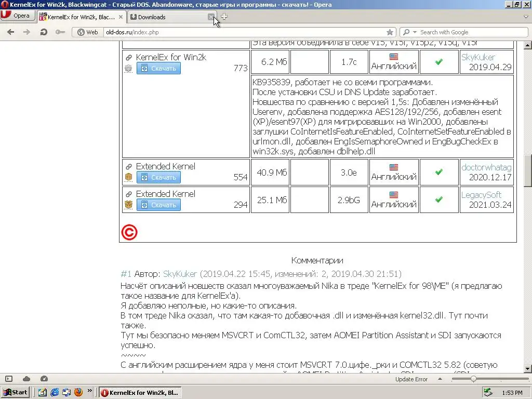Viewport: 532px width, 399px height.
Task: Expand the view options arrow near zoom slider
Action: click(440, 379)
